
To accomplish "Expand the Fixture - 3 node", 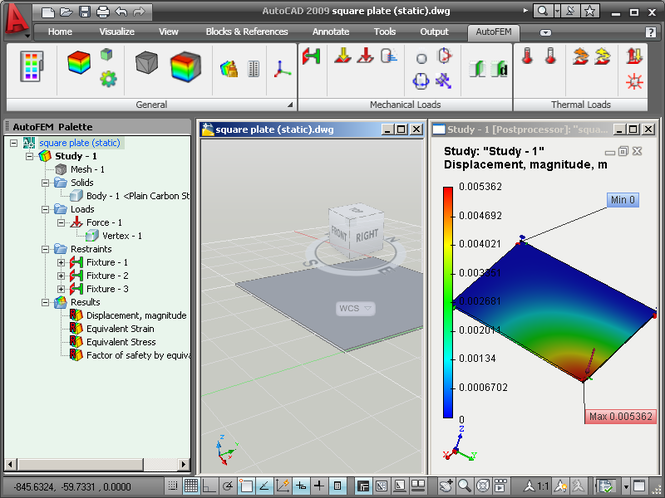I will (x=61, y=289).
